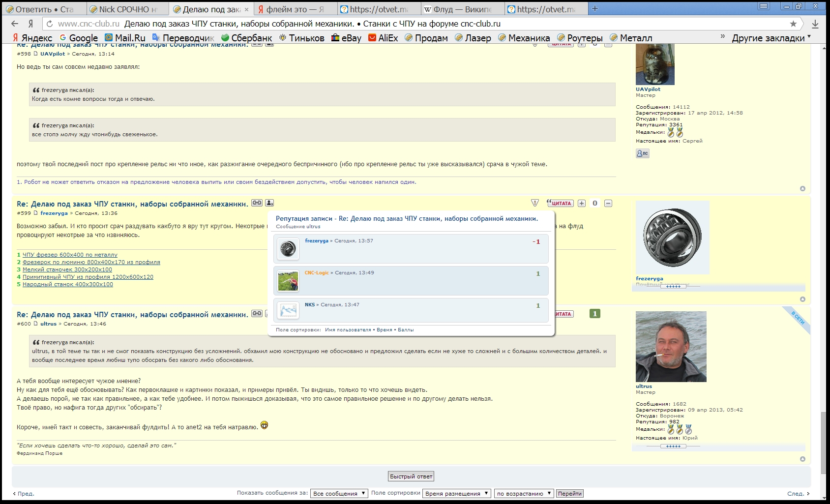Image resolution: width=830 pixels, height=504 pixels.
Task: Jump to top from post #598 arrow
Action: coord(802,189)
